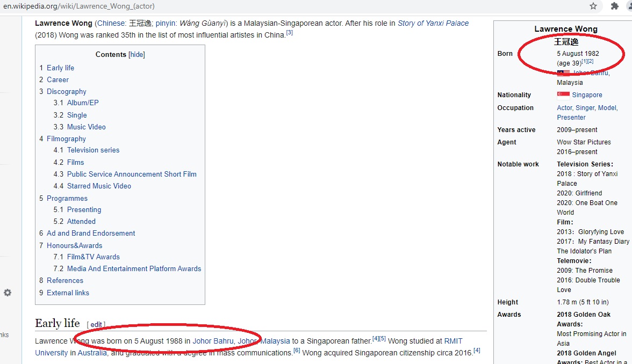Open Film&TV Awards subsection link
Image resolution: width=632 pixels, height=364 pixels.
click(93, 257)
